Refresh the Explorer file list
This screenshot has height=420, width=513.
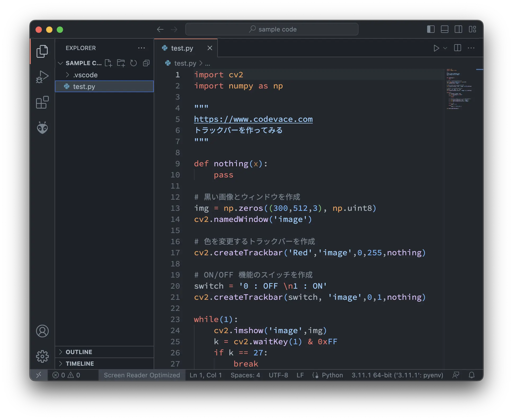[134, 63]
